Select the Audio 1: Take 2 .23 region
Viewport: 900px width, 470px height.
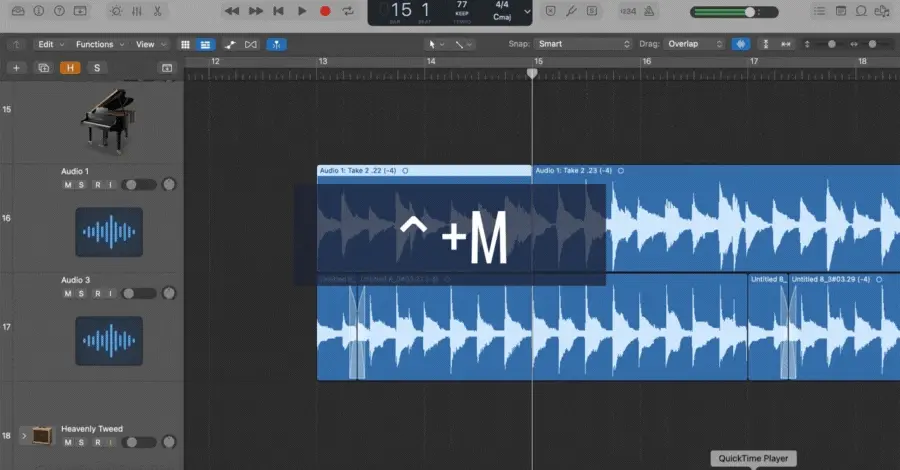click(716, 218)
